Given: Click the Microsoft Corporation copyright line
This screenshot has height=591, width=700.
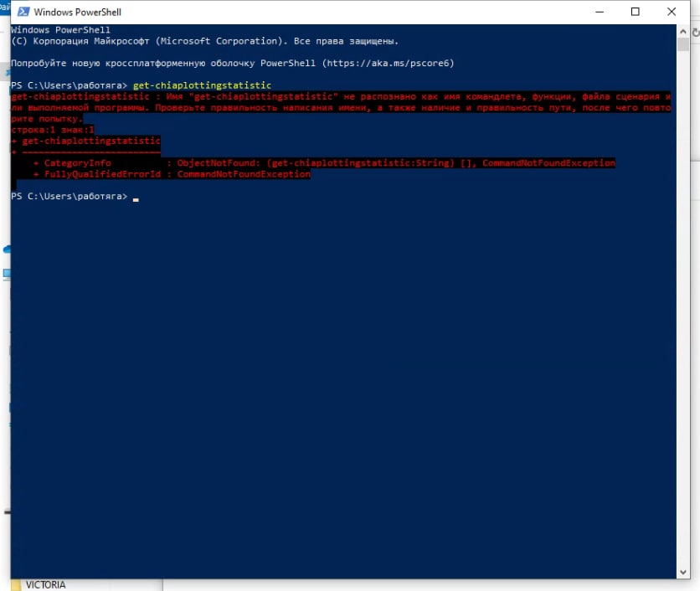Looking at the screenshot, I should point(204,41).
